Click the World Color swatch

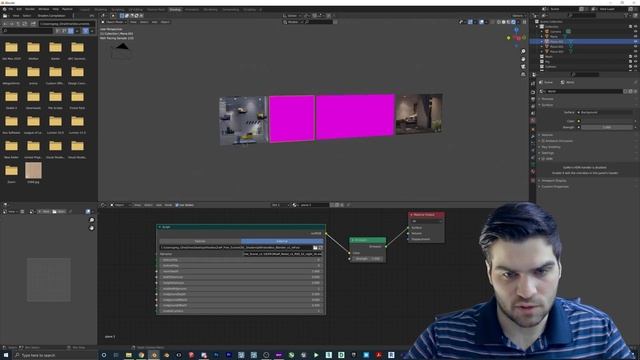[607, 121]
